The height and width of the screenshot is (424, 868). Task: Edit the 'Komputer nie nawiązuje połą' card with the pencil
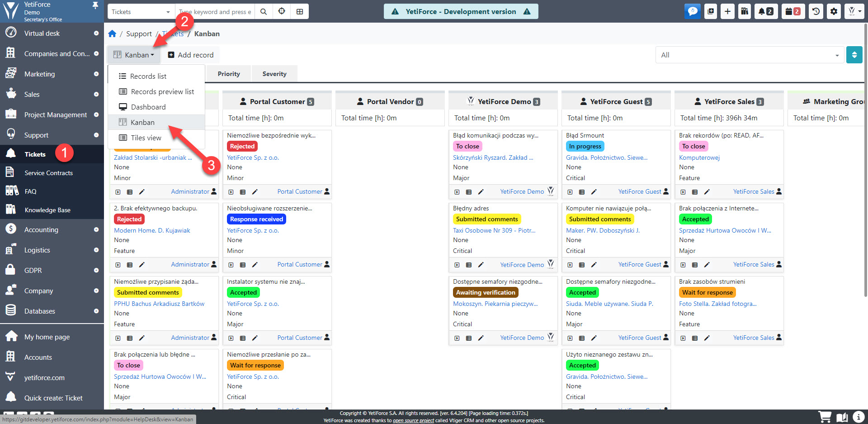point(594,265)
